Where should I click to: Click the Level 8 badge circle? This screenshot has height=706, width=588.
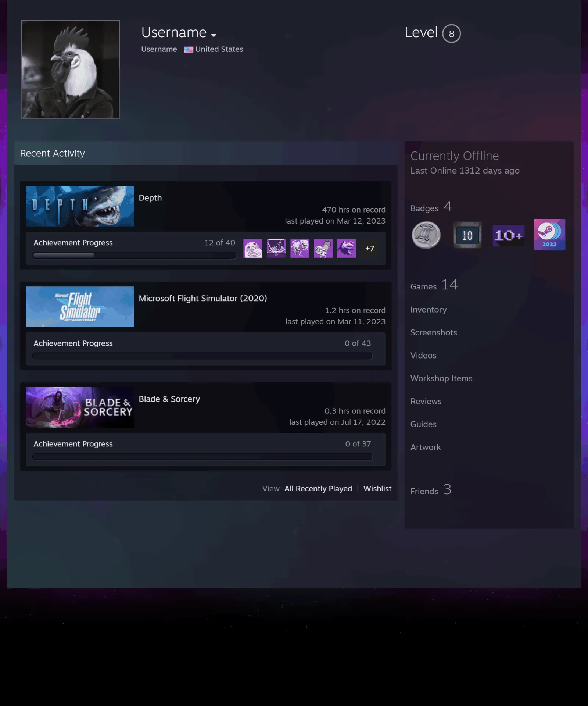pos(451,33)
